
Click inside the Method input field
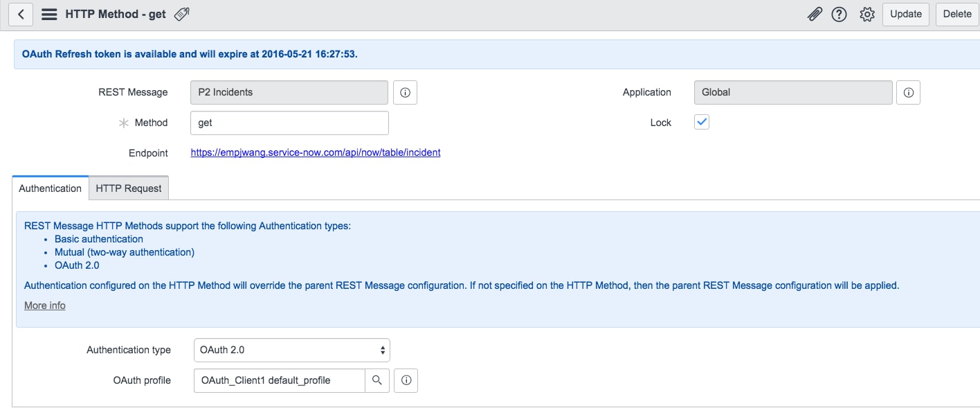click(289, 123)
